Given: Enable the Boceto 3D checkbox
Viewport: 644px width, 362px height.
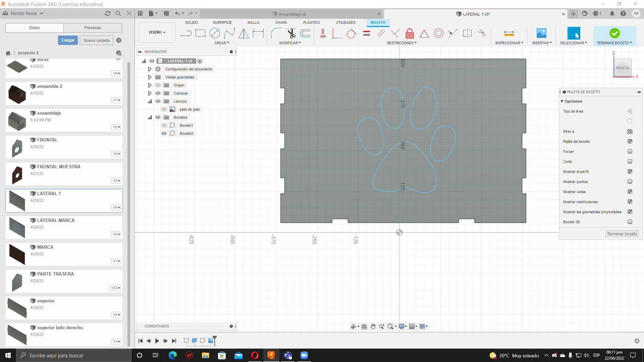Looking at the screenshot, I should point(630,222).
